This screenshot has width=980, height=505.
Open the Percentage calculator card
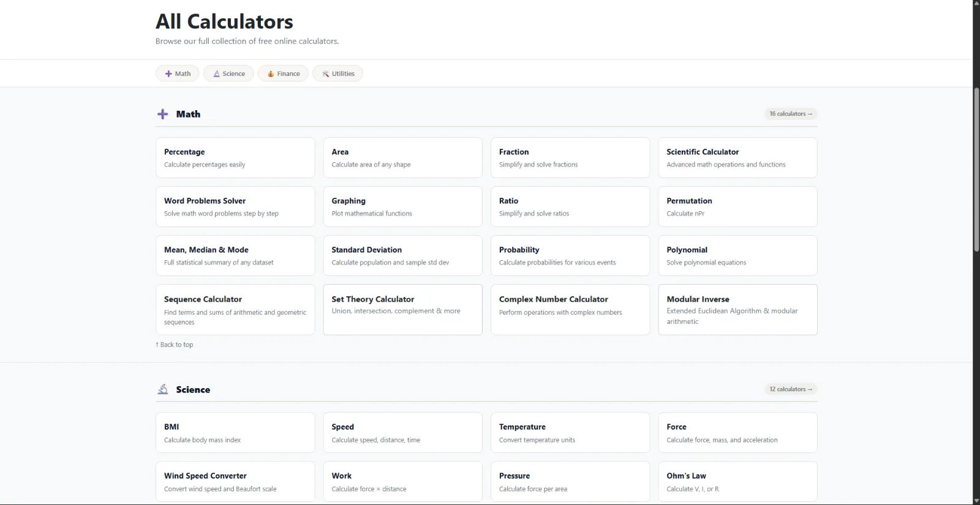click(x=235, y=158)
